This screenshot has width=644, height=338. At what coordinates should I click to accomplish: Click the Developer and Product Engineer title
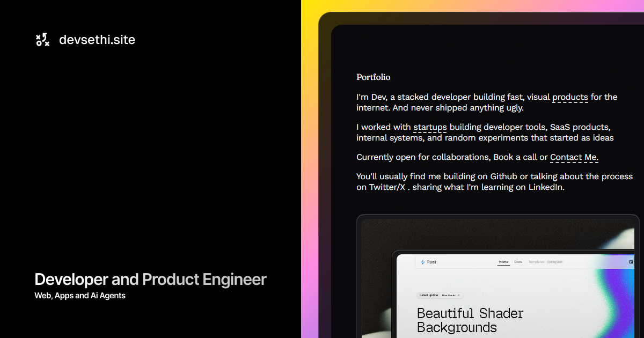pos(150,280)
